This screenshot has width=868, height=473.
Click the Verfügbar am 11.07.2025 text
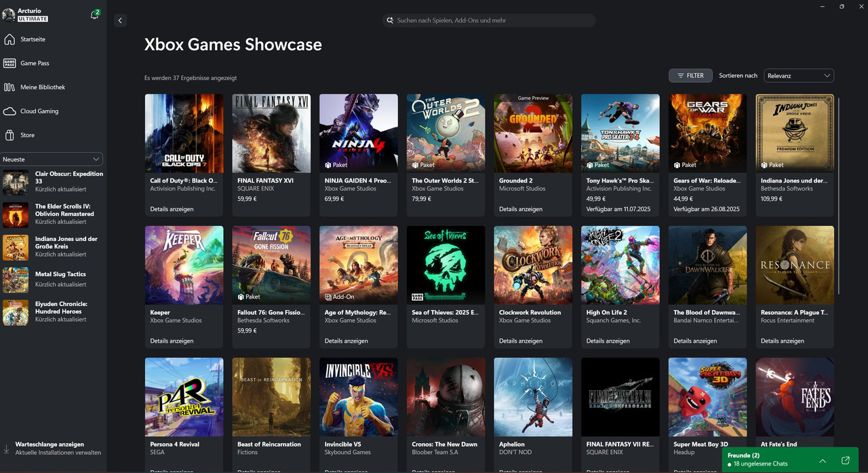(x=619, y=209)
